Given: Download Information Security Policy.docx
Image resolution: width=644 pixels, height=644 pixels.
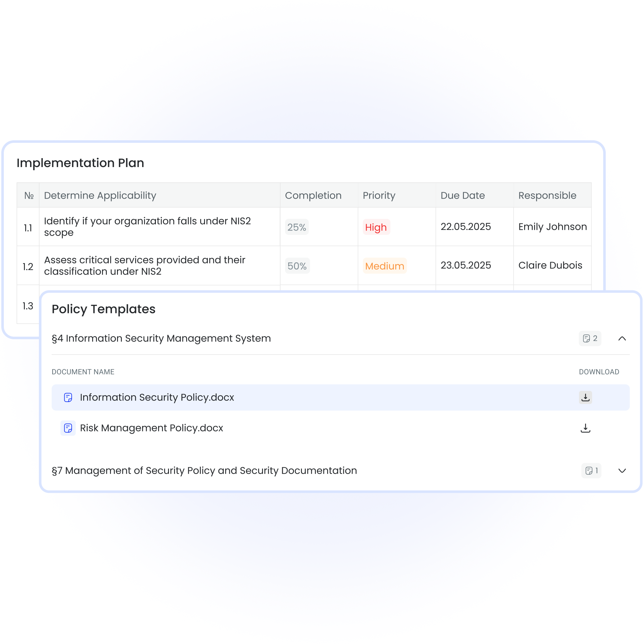Looking at the screenshot, I should tap(585, 397).
